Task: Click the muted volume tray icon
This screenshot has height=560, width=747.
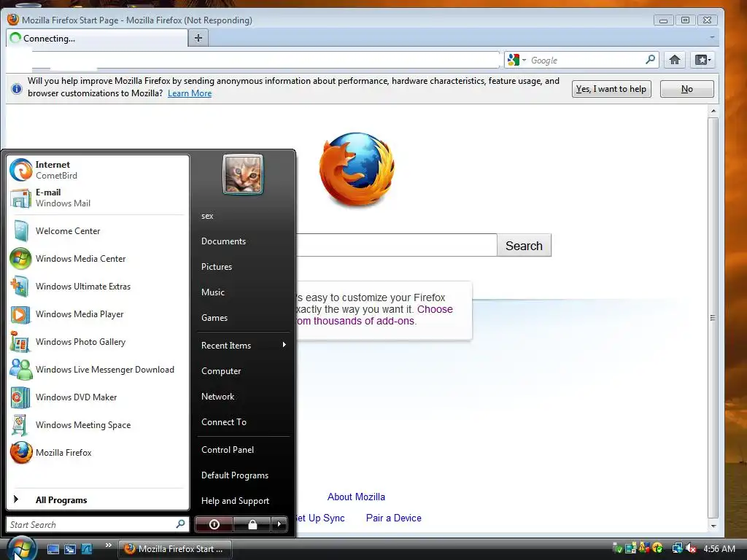Action: point(691,548)
